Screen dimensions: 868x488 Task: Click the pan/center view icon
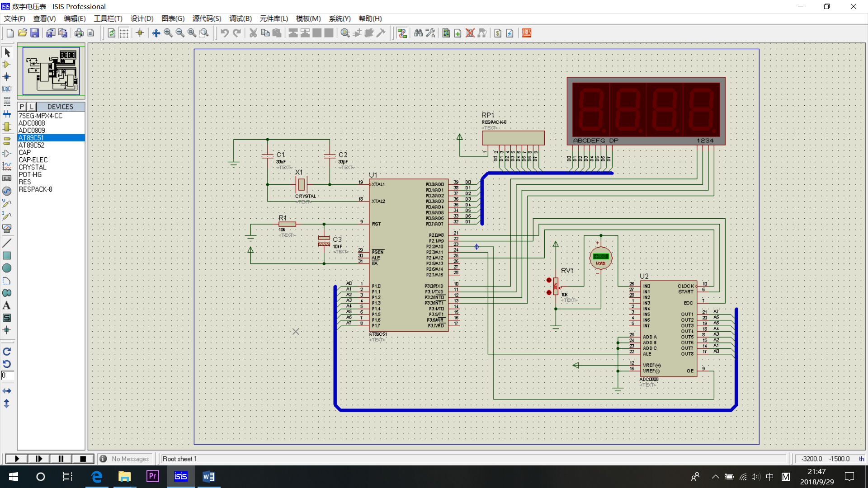coord(156,33)
